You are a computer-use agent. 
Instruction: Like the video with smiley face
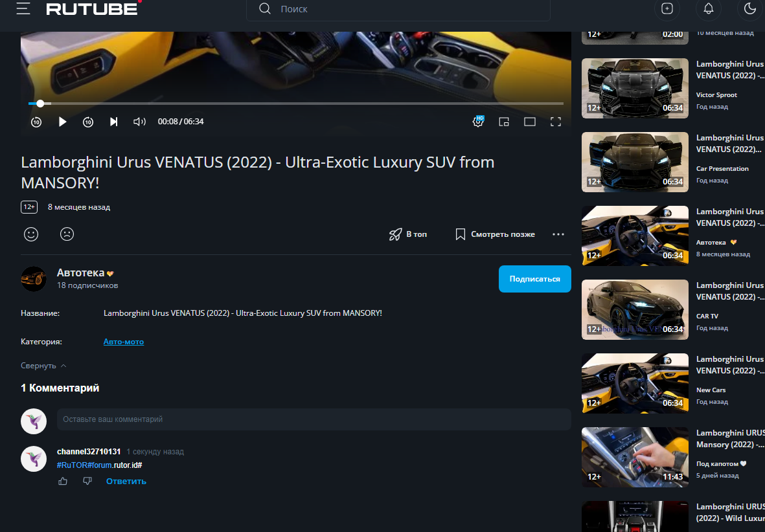tap(31, 234)
